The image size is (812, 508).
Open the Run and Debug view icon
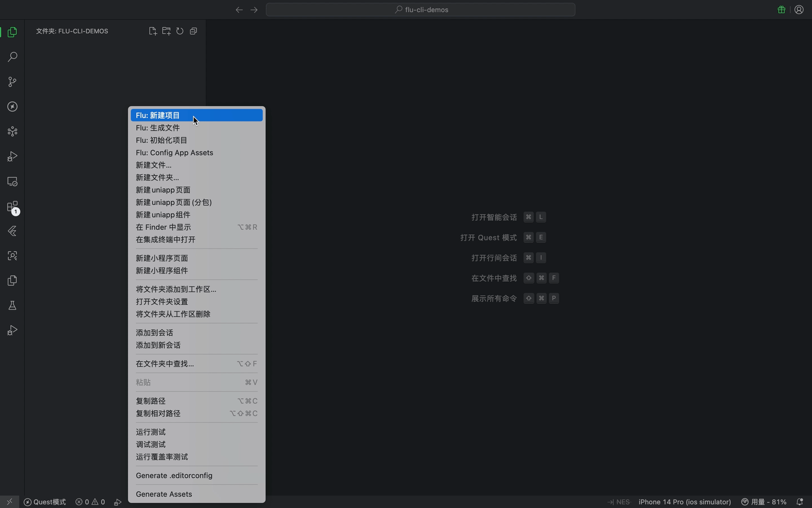[12, 156]
